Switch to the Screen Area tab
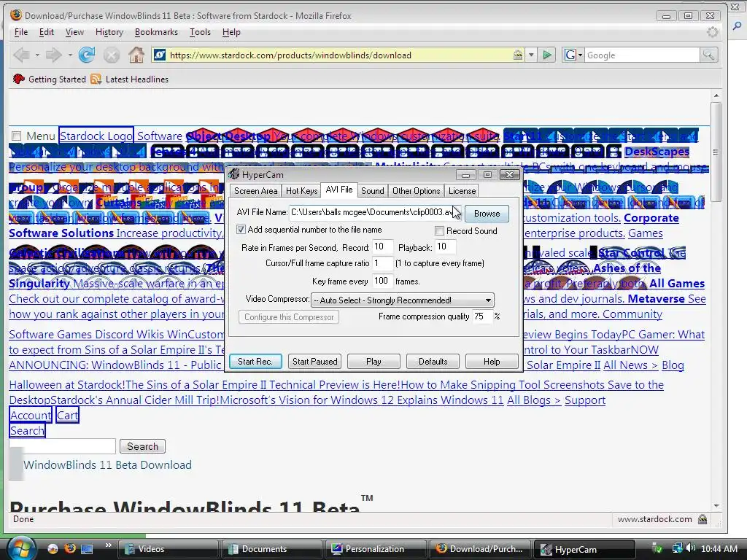 (x=256, y=191)
